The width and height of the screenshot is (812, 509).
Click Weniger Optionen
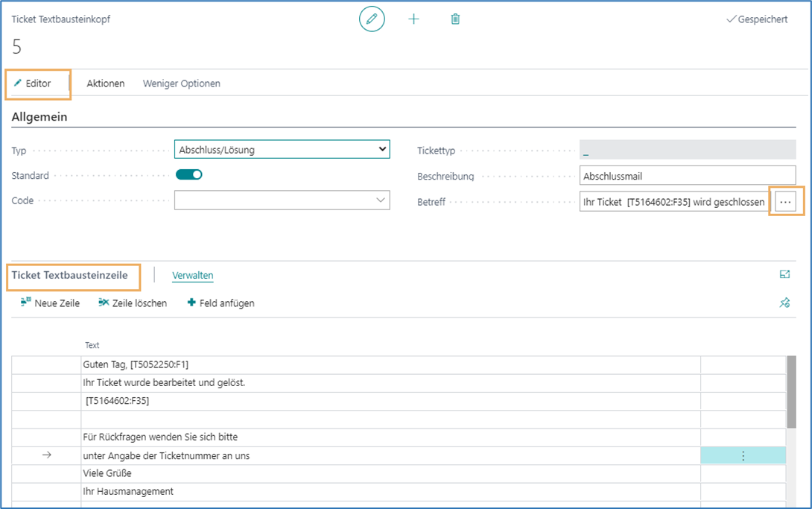point(182,83)
